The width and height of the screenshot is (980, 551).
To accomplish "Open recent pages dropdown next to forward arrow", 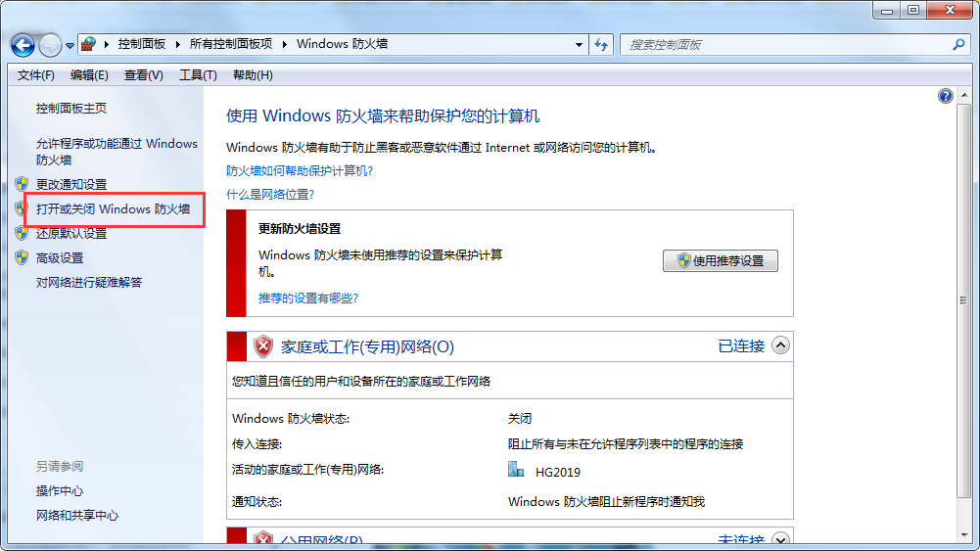I will 70,45.
